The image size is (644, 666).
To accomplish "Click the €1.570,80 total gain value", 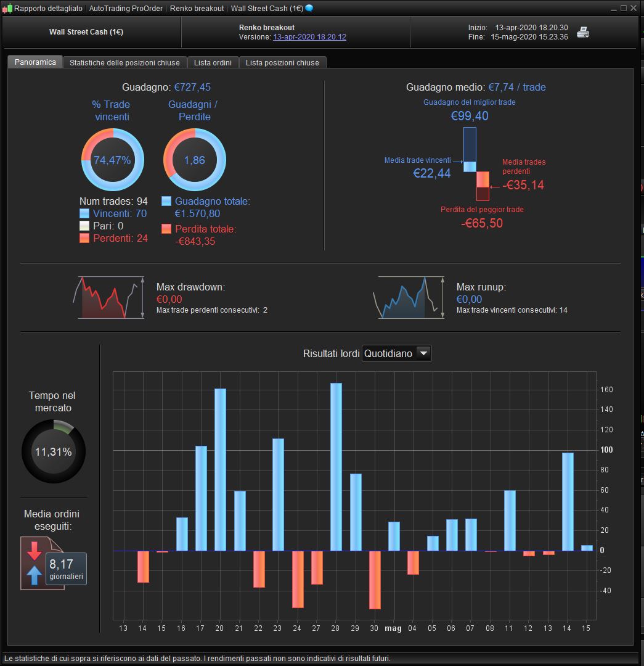I will click(197, 213).
